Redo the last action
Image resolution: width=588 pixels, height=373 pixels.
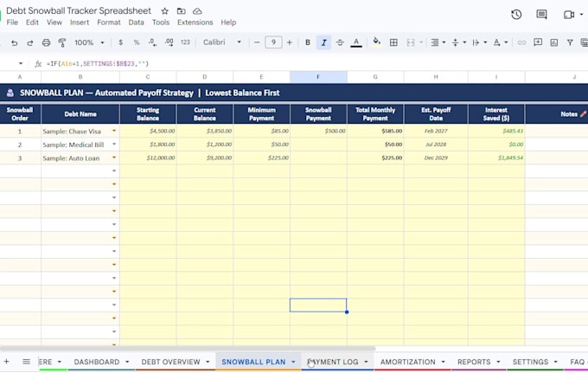pos(30,42)
